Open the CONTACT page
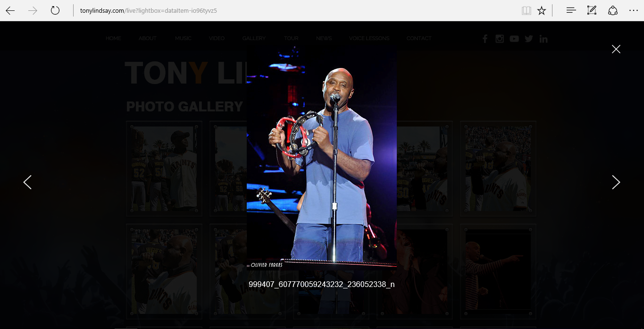This screenshot has height=329, width=644. click(x=419, y=39)
